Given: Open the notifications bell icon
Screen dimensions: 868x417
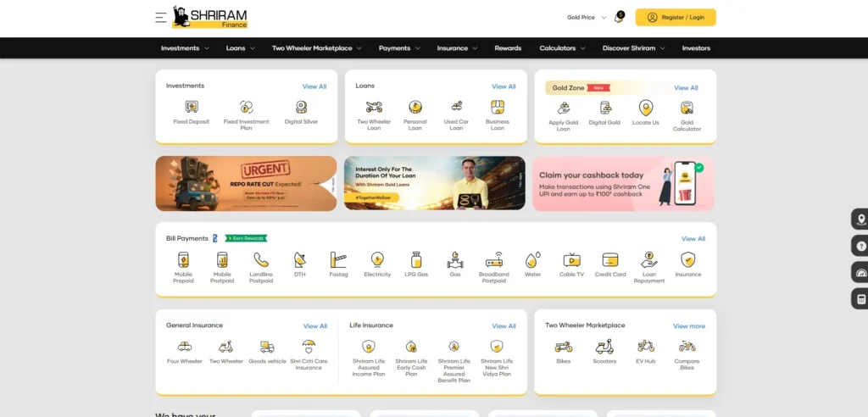Looking at the screenshot, I should (x=619, y=17).
